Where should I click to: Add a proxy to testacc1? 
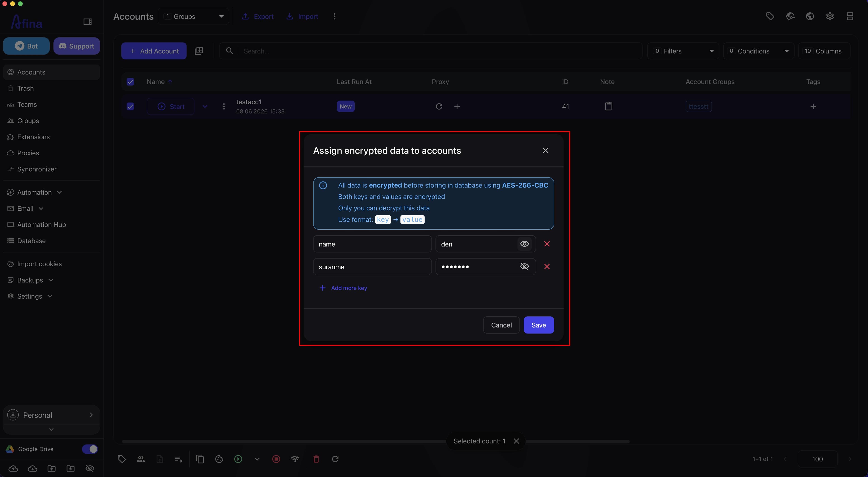pos(457,107)
